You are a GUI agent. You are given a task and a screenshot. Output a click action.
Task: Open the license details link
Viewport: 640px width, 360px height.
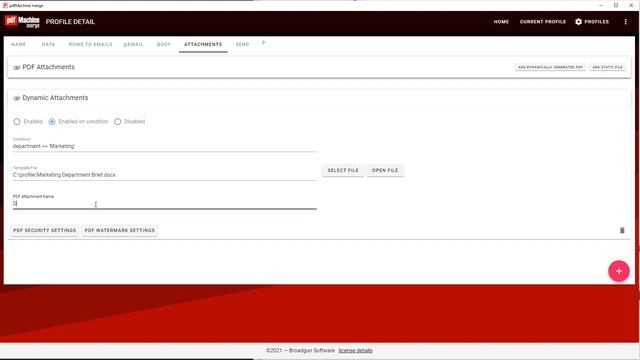tap(355, 350)
